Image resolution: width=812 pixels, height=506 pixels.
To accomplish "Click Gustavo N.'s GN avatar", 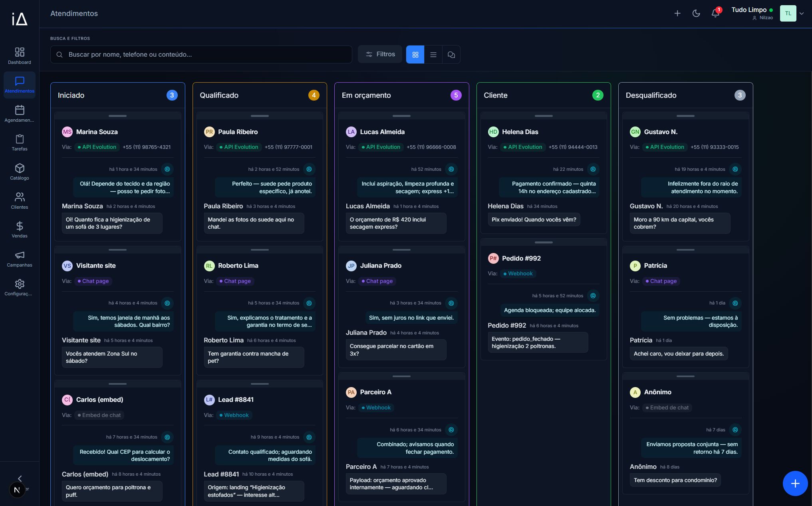I will [635, 132].
